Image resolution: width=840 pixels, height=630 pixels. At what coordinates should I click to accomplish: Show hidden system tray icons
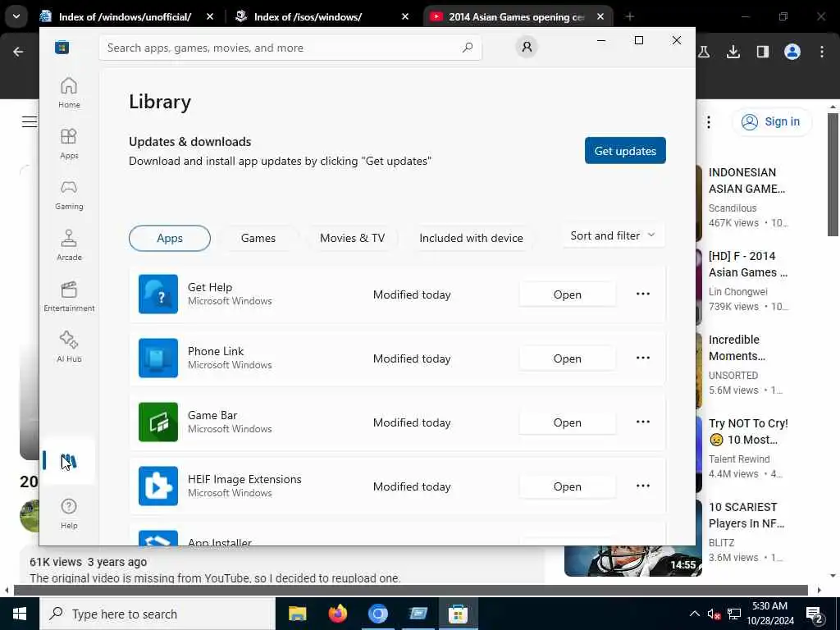click(694, 614)
